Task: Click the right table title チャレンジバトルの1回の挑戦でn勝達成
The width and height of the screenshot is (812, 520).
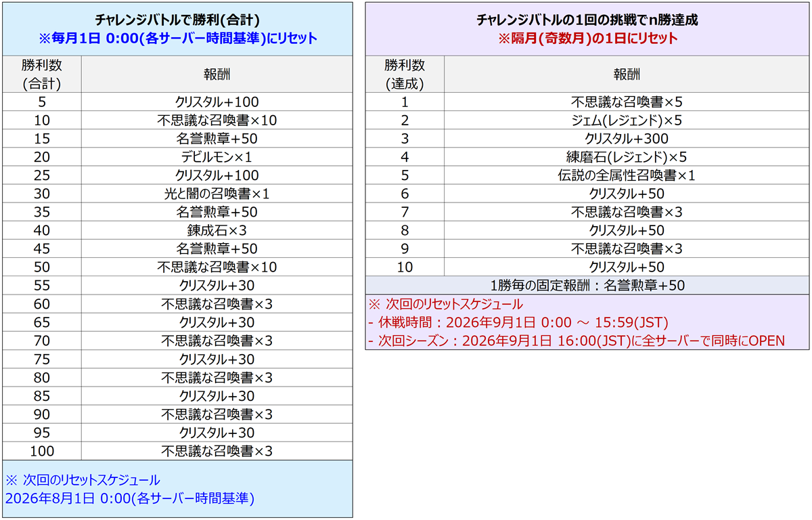Action: (587, 20)
